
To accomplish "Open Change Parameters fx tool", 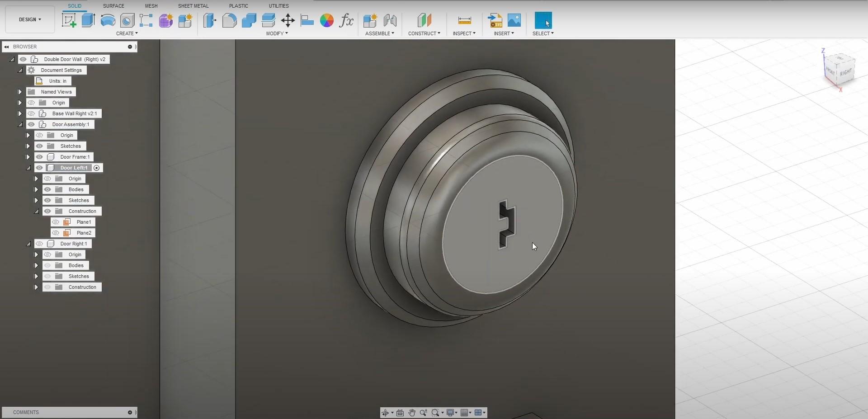I will pyautogui.click(x=346, y=20).
